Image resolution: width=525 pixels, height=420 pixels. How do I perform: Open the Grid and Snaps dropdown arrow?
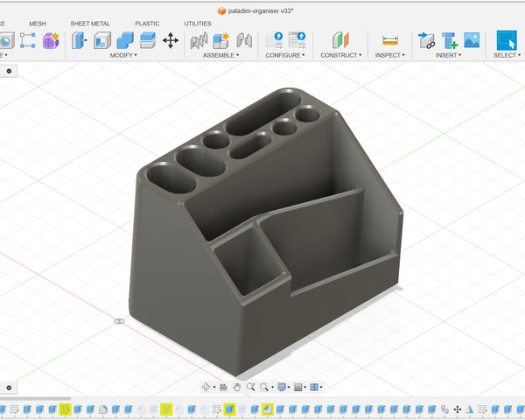(305, 388)
